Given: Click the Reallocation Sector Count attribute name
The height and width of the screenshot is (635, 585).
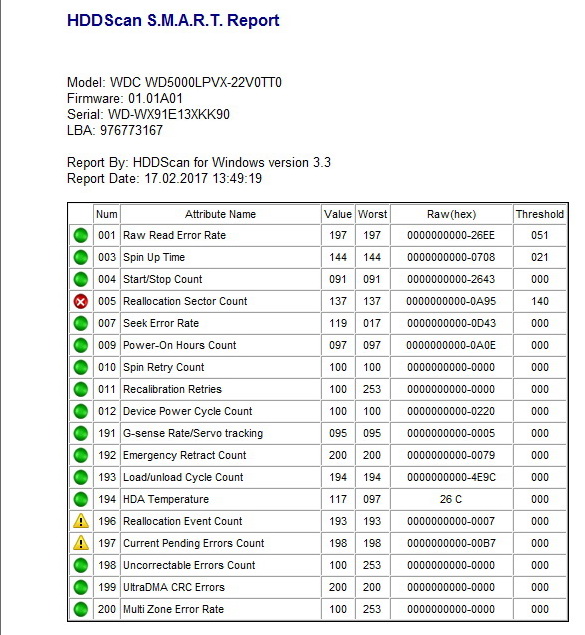Looking at the screenshot, I should (185, 301).
